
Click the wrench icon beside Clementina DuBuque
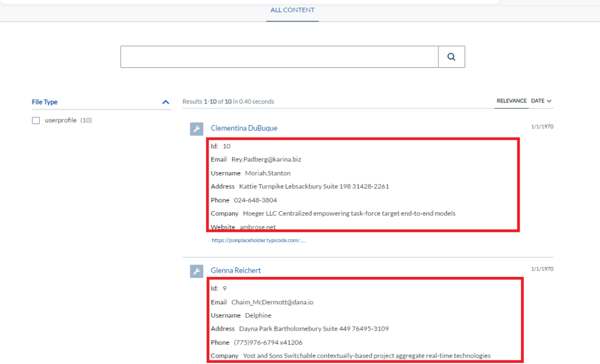coord(196,129)
